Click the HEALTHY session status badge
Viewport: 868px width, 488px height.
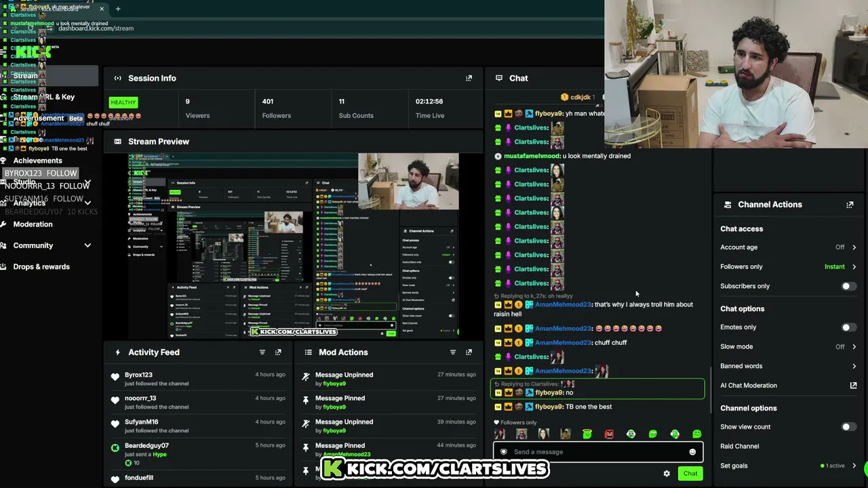click(x=123, y=102)
